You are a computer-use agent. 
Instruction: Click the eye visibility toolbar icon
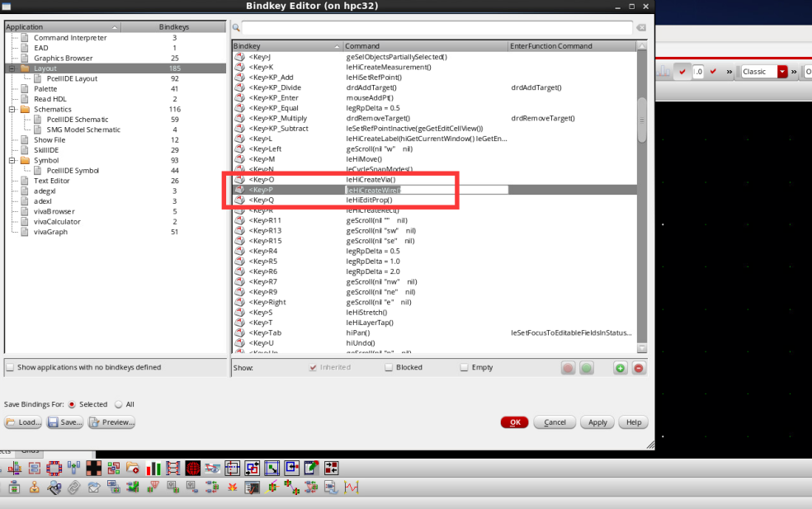pyautogui.click(x=212, y=469)
